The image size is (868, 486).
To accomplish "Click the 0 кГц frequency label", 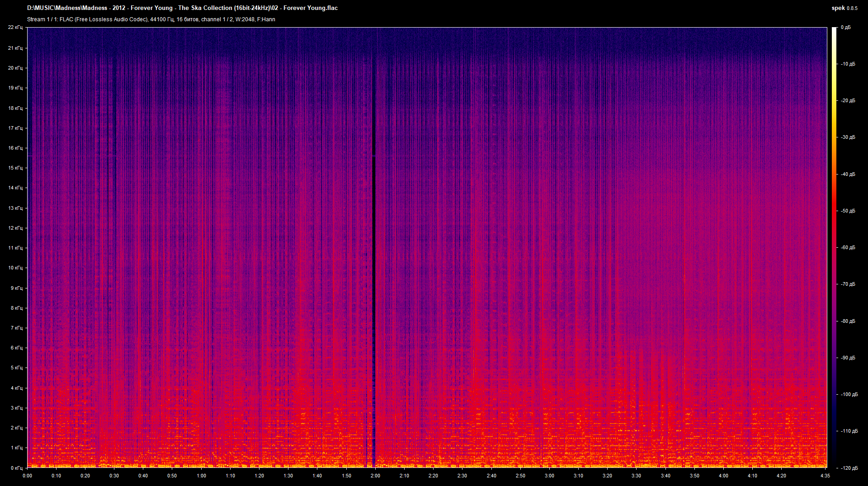I will click(16, 468).
